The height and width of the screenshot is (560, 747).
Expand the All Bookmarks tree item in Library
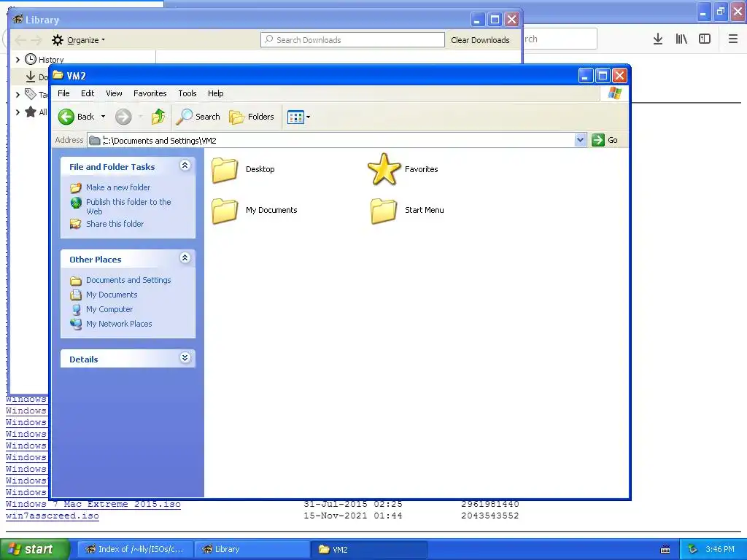click(18, 112)
